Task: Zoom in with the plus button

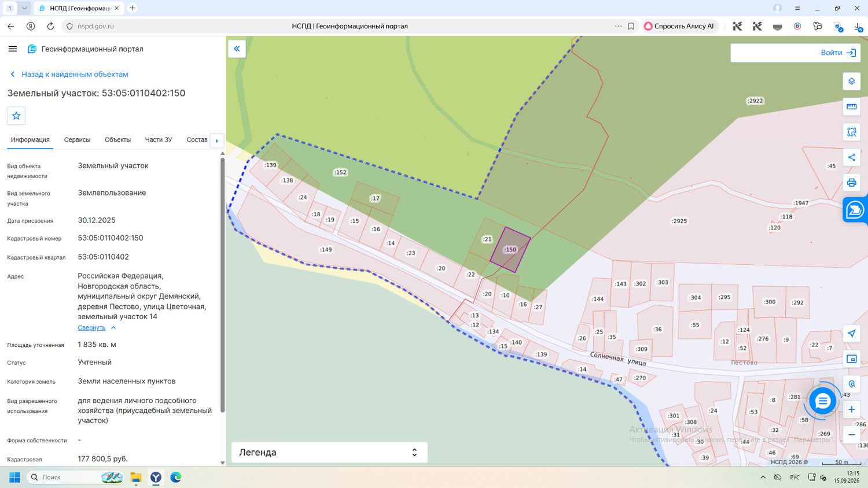Action: point(851,409)
